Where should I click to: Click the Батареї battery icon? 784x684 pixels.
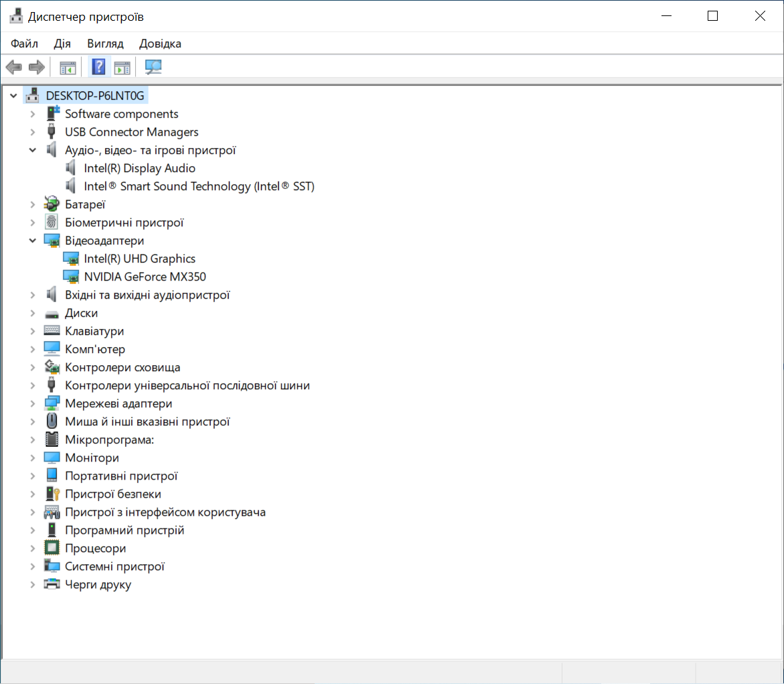[x=52, y=204]
